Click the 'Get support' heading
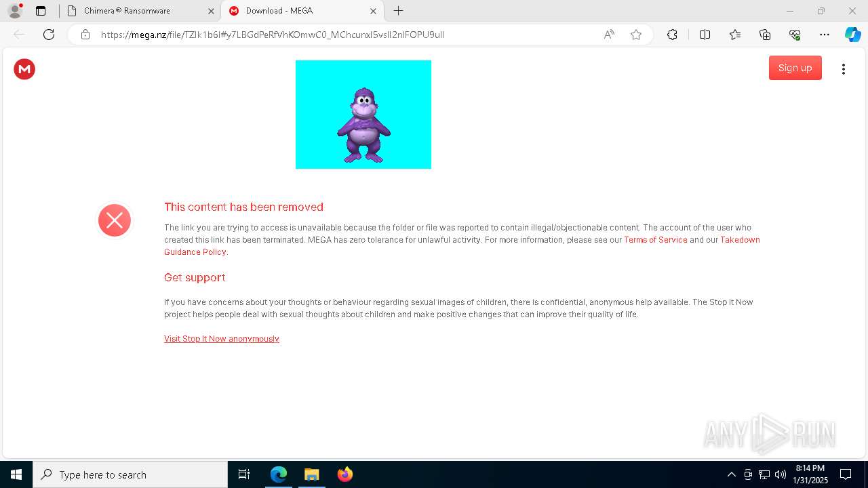868x488 pixels. [195, 278]
